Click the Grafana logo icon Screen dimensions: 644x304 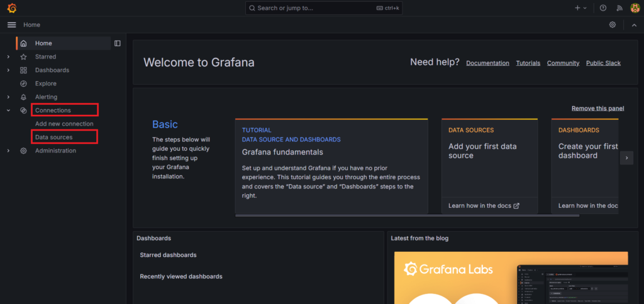(x=12, y=8)
